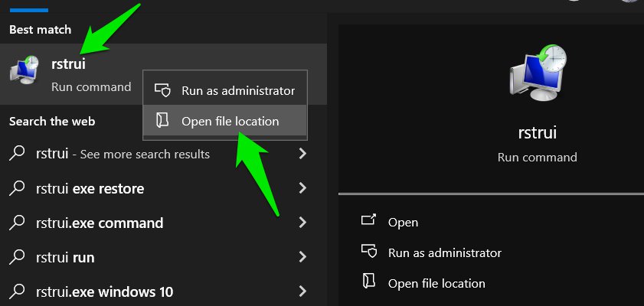Click Open in the right preview pane
644x306 pixels.
click(x=403, y=223)
